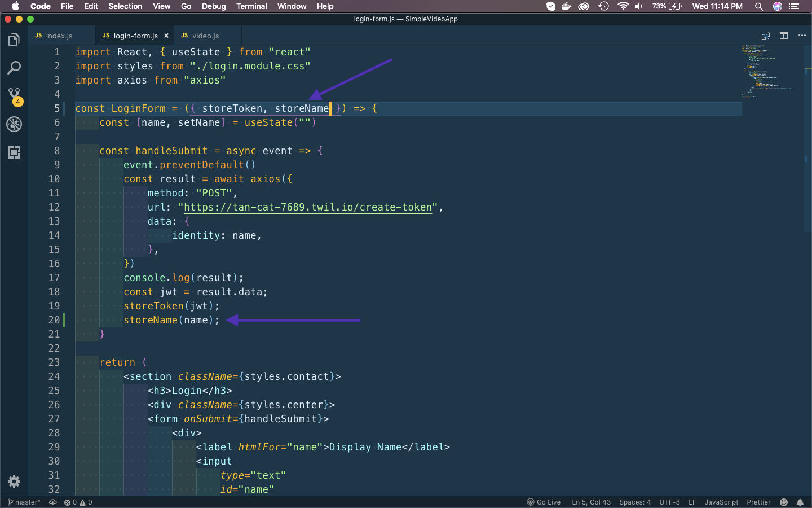812x508 pixels.
Task: Open the Debug menu in menu bar
Action: point(214,6)
